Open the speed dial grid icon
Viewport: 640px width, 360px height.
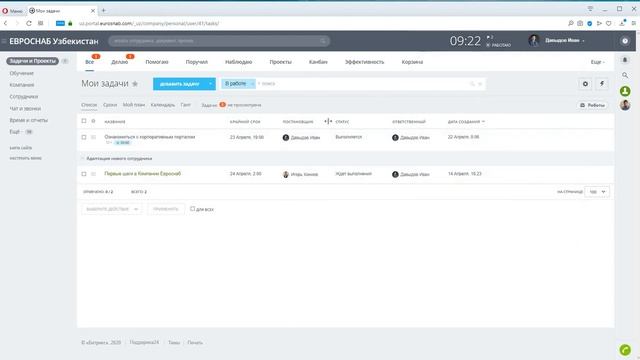40,23
